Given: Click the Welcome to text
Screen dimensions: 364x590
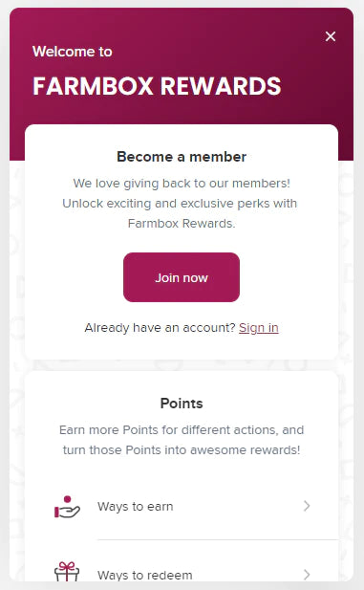Looking at the screenshot, I should (73, 52).
